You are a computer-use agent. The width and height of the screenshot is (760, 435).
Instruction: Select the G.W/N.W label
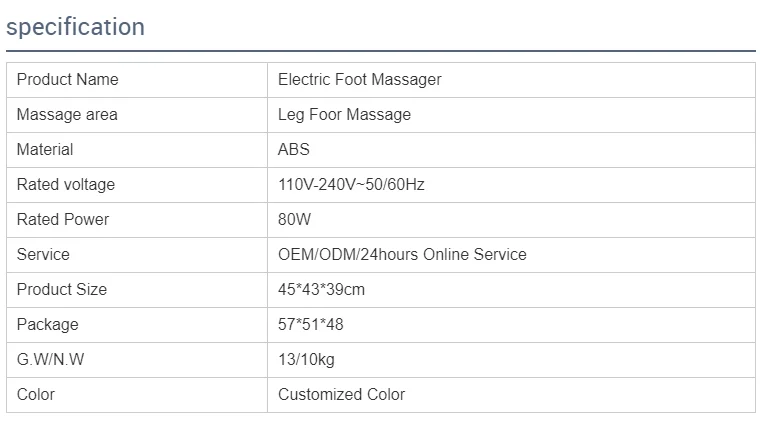(x=50, y=359)
